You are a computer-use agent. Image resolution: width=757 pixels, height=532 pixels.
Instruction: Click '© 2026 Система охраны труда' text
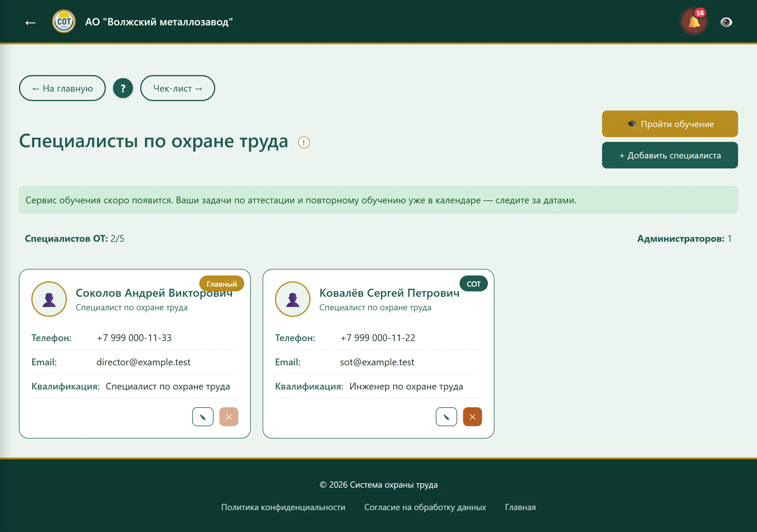pyautogui.click(x=378, y=484)
